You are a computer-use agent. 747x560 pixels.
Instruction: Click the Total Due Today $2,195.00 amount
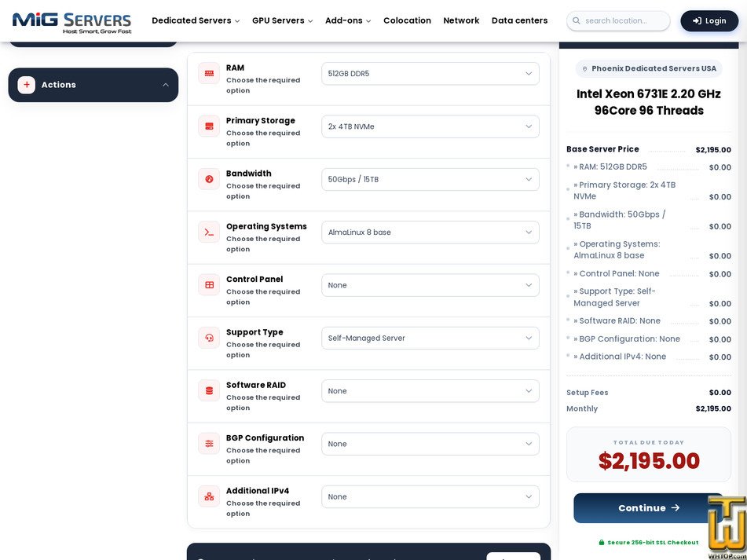point(649,461)
